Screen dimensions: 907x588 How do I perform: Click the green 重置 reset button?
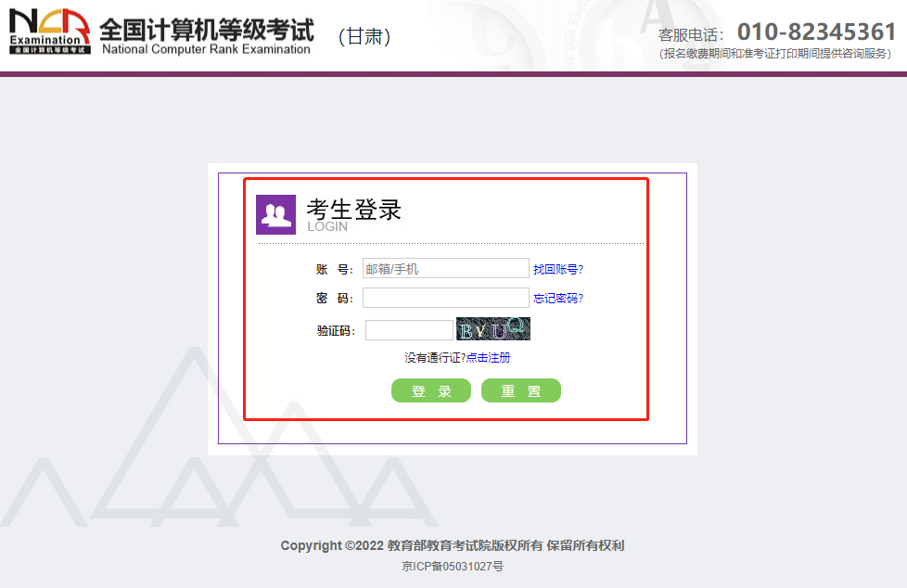click(x=520, y=390)
